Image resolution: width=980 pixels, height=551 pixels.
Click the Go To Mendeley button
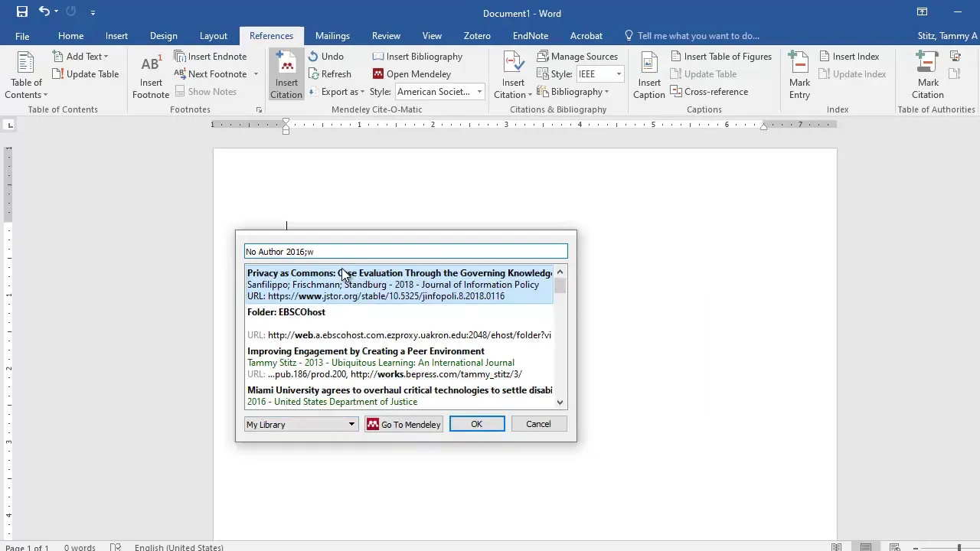[403, 425]
